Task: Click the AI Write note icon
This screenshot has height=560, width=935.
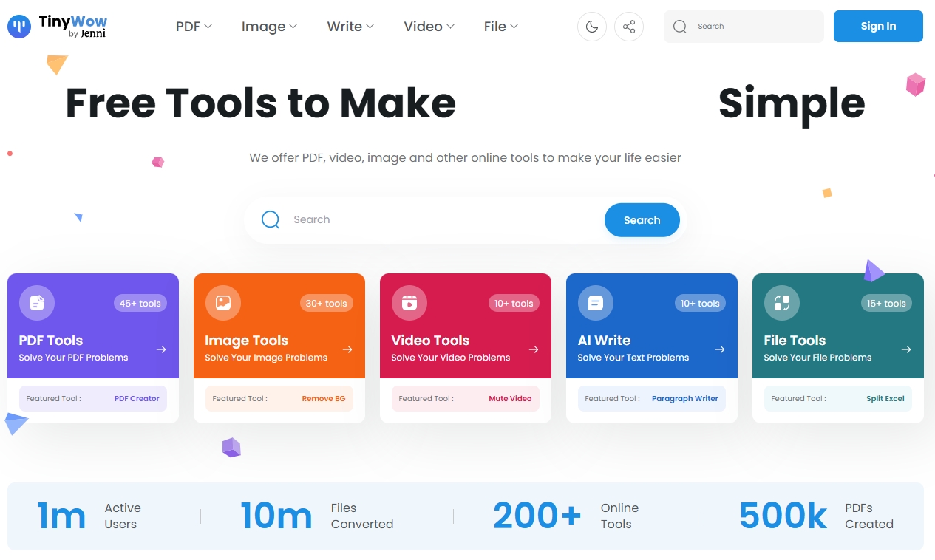Action: click(596, 303)
